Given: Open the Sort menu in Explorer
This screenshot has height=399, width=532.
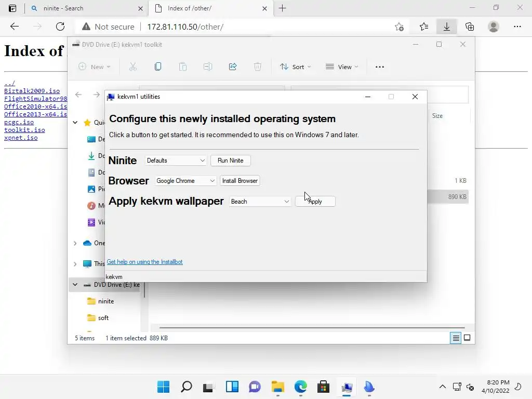Looking at the screenshot, I should coord(295,67).
